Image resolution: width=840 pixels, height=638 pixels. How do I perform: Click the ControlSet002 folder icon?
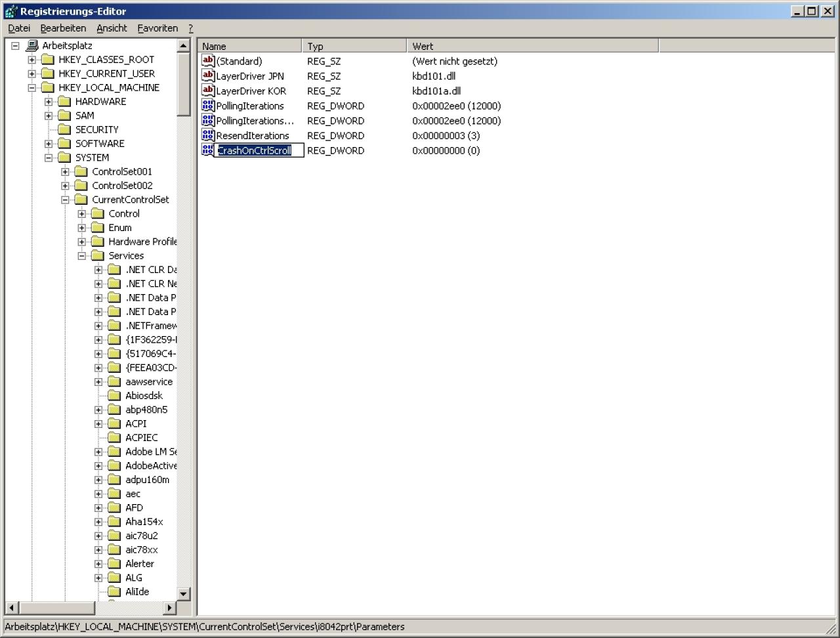click(x=81, y=186)
